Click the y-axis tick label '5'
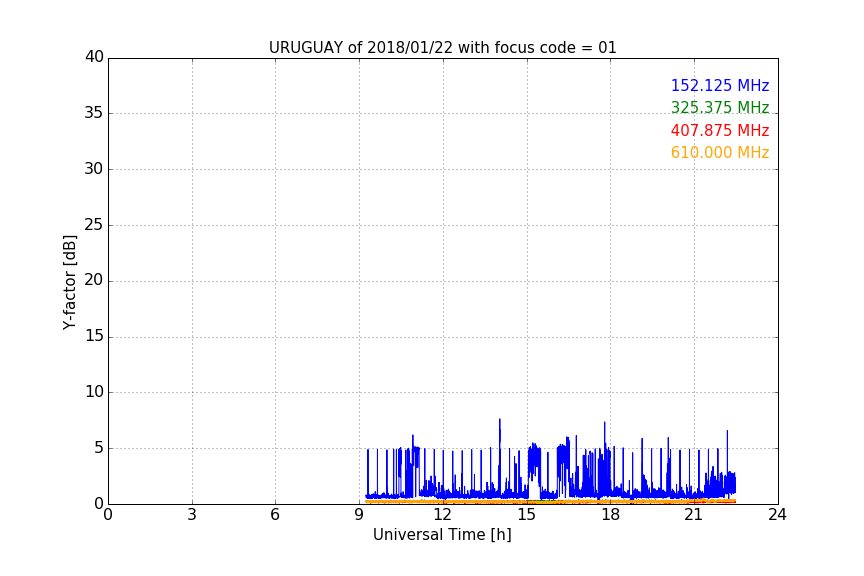The image size is (864, 576). pos(99,448)
